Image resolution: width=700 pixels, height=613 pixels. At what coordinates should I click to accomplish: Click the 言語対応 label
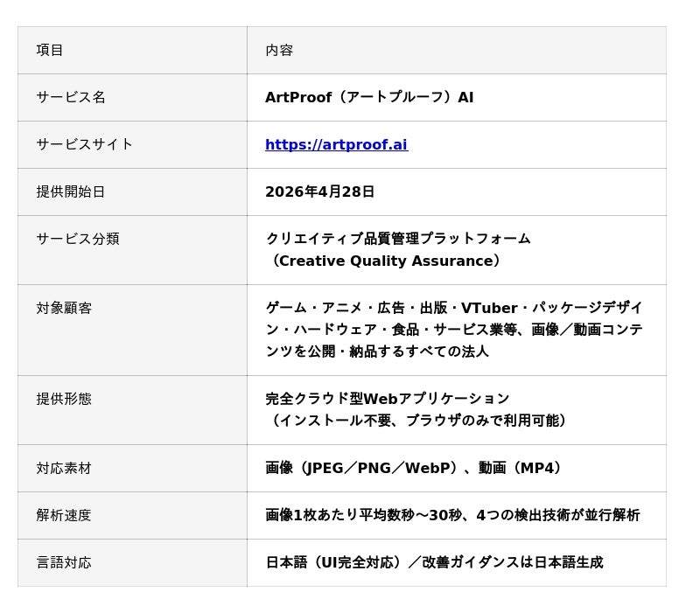pyautogui.click(x=64, y=562)
